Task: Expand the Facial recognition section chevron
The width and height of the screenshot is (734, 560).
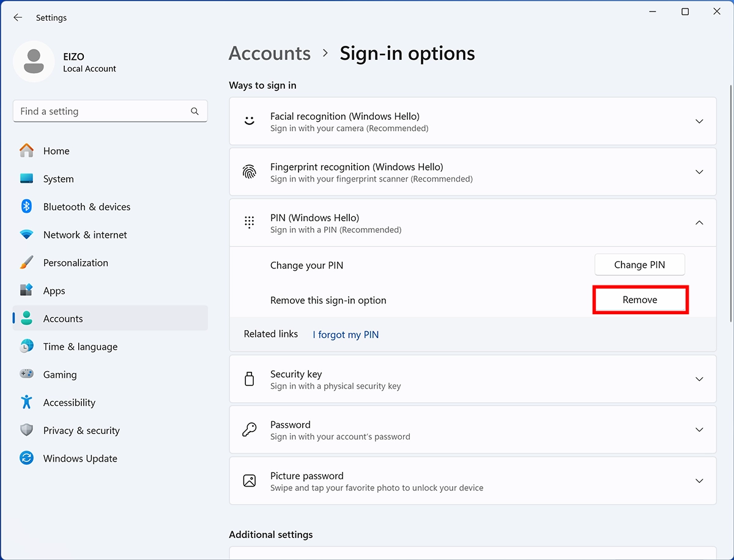Action: pos(699,122)
